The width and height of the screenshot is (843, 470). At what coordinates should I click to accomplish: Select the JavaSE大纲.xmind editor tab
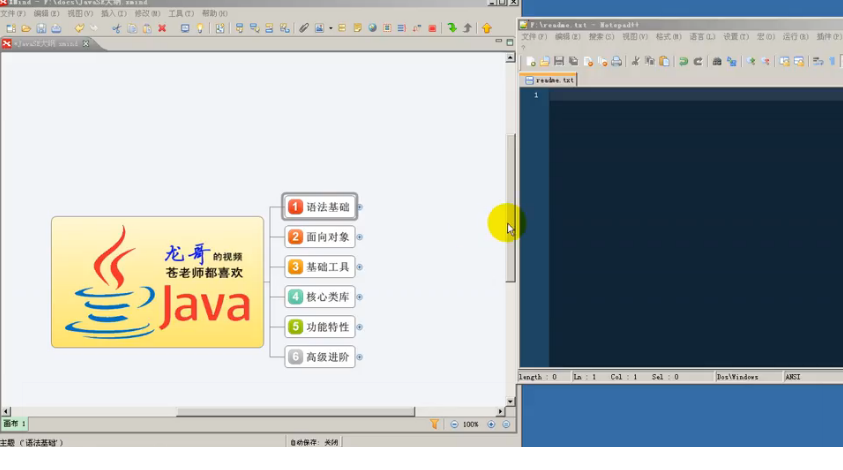pos(46,44)
